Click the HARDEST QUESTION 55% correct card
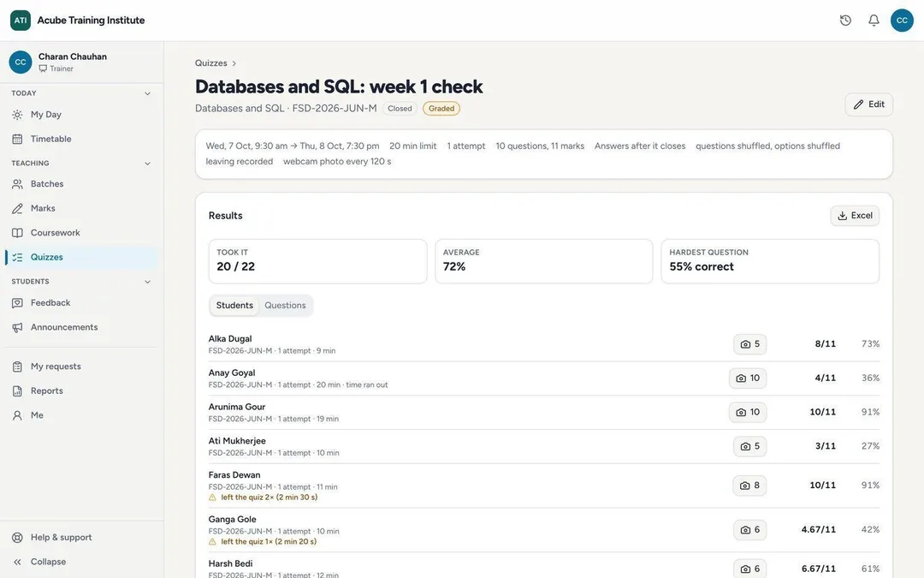The height and width of the screenshot is (578, 924). point(770,261)
